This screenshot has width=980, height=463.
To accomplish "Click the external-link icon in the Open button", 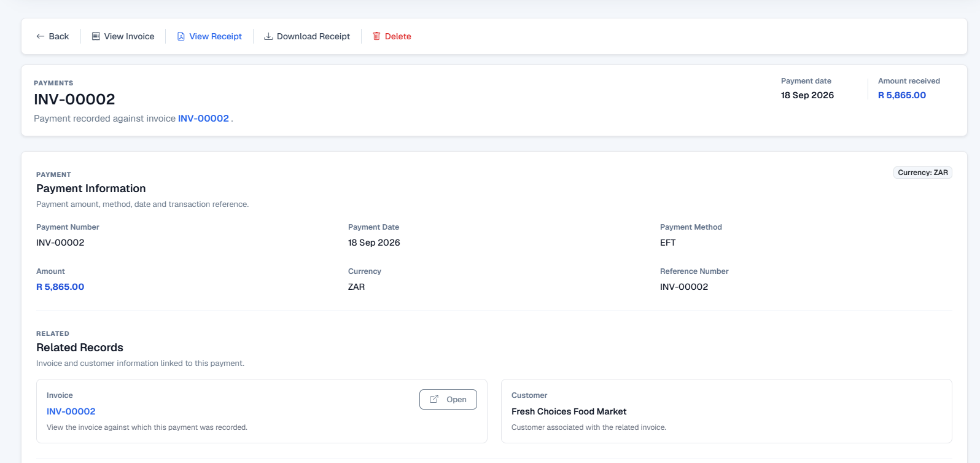I will (x=434, y=399).
